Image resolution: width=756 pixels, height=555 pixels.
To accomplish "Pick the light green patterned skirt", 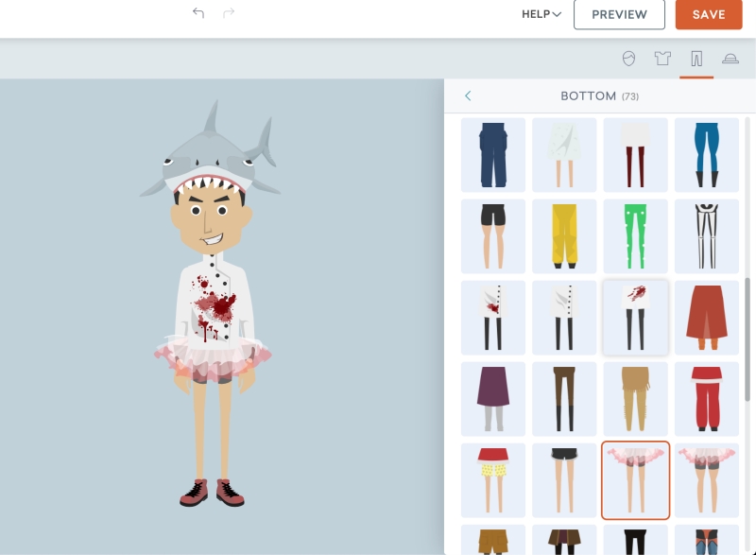I will 564,155.
